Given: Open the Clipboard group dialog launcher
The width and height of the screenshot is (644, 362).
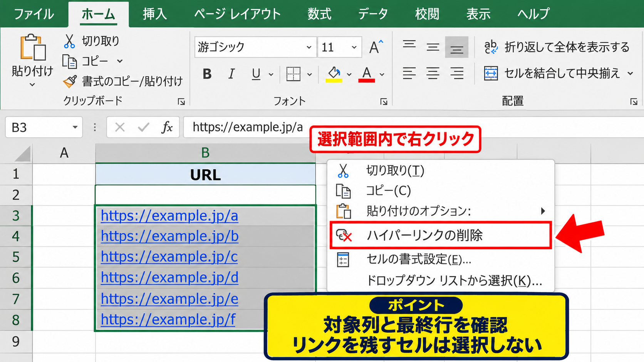Looking at the screenshot, I should 181,102.
